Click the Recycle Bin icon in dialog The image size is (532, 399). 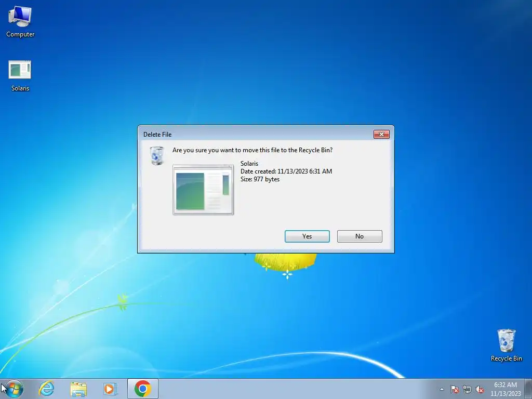pos(157,155)
